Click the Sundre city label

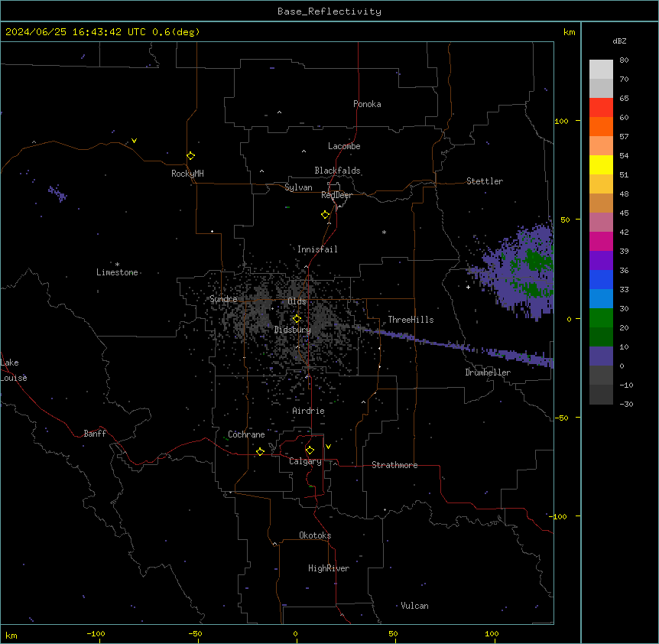click(223, 299)
